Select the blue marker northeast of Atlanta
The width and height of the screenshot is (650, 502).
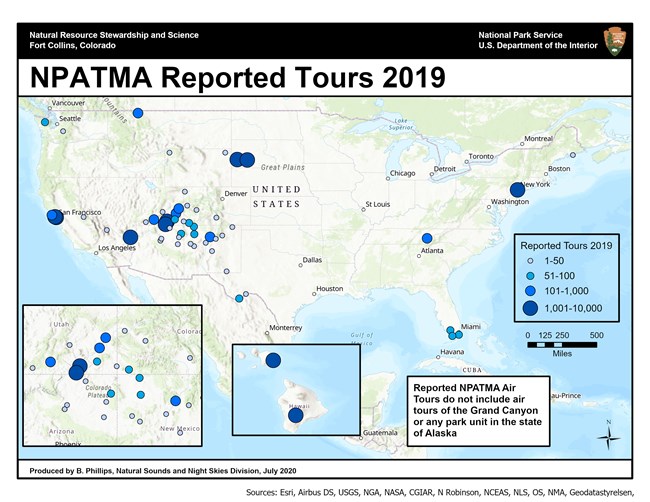427,238
